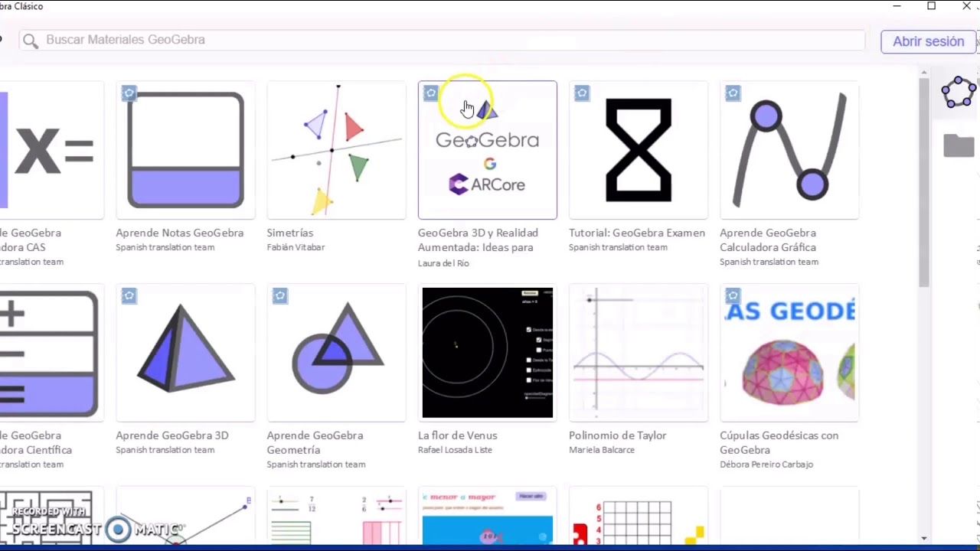Click the scrollbar down arrow

click(924, 539)
